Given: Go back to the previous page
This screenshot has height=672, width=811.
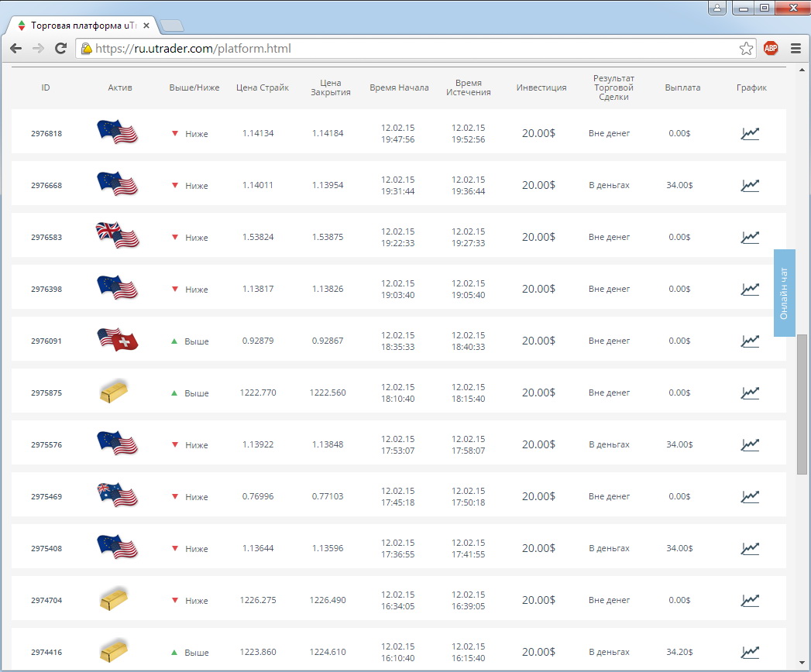Looking at the screenshot, I should [x=15, y=49].
